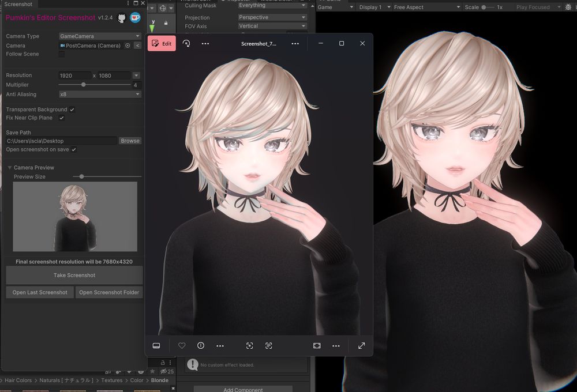The height and width of the screenshot is (392, 577).
Task: Toggle the Transparent Background checkbox
Action: pos(72,110)
